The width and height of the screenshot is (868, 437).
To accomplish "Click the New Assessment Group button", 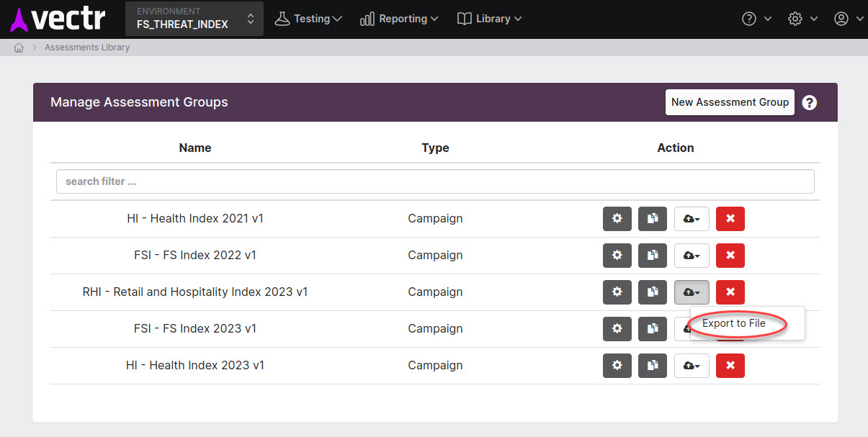I will pyautogui.click(x=730, y=102).
